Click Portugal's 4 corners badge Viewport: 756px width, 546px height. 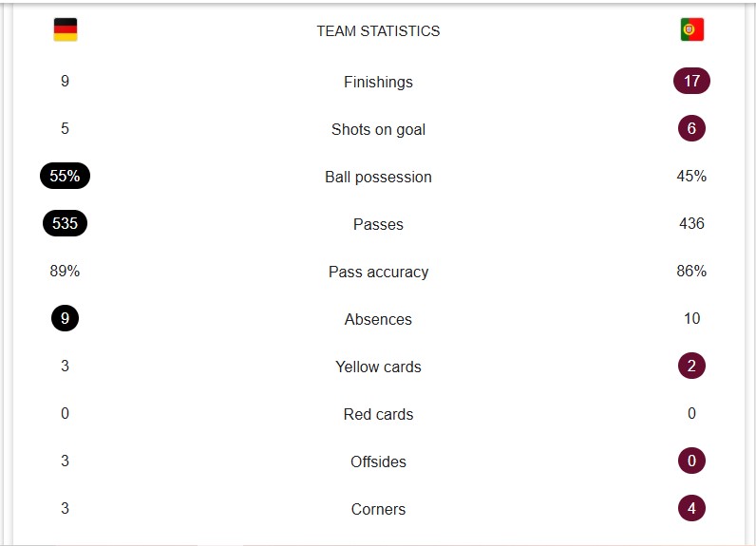691,508
